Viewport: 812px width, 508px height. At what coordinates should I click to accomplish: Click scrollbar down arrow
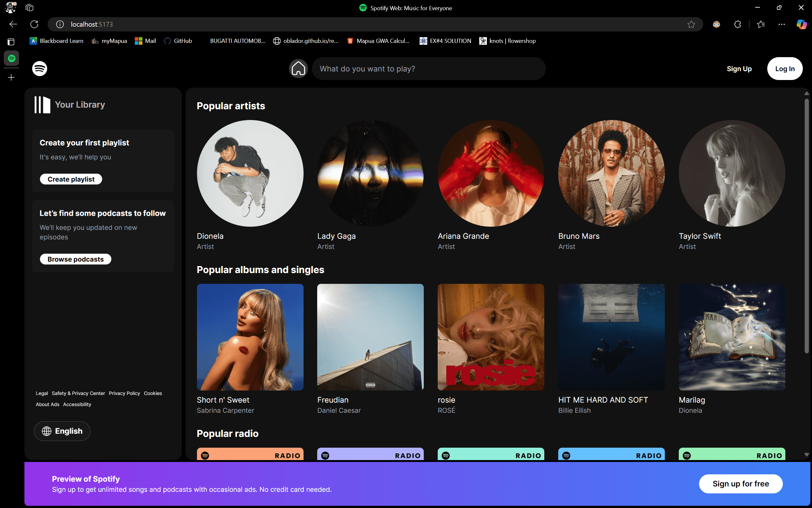(x=807, y=455)
